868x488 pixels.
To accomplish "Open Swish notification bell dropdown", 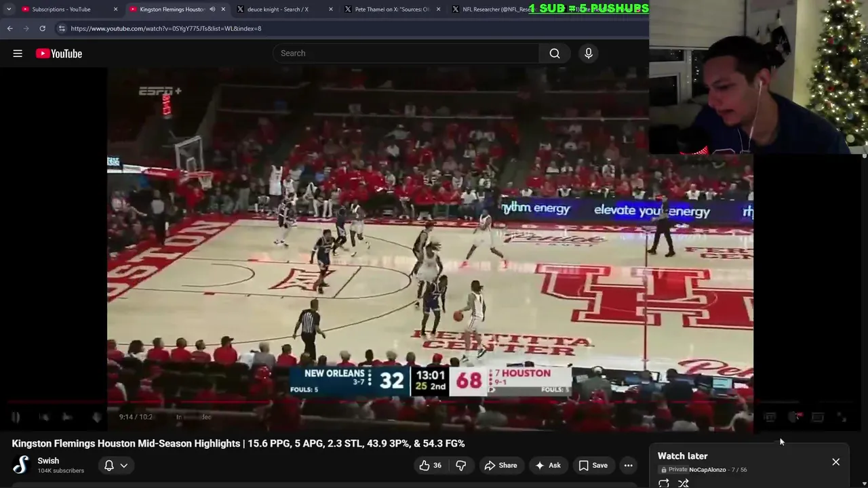I will (116, 466).
